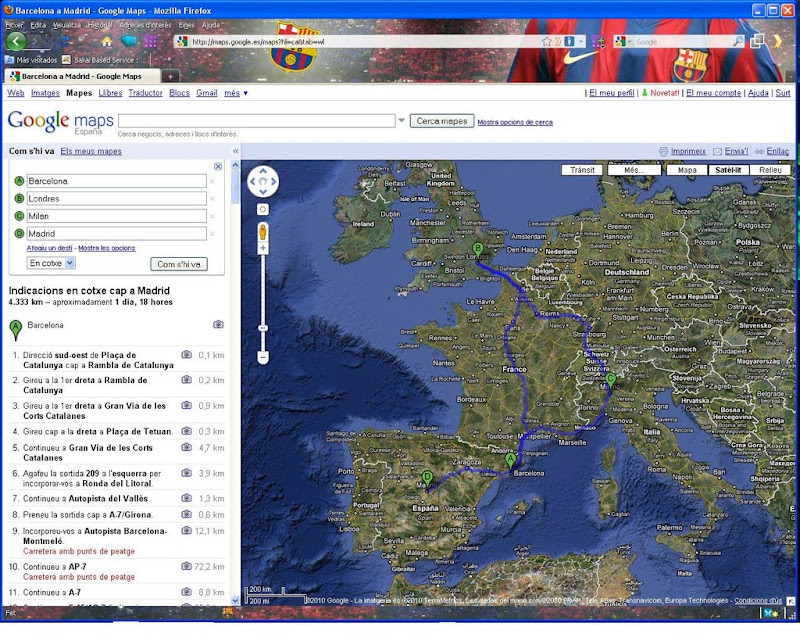
Task: Click Mostra les opcions link
Action: click(x=107, y=248)
